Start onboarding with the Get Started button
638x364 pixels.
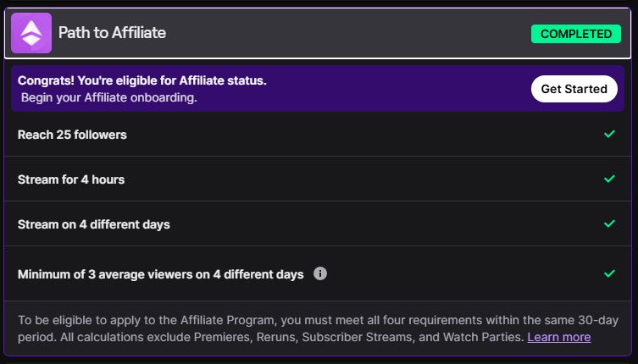574,89
